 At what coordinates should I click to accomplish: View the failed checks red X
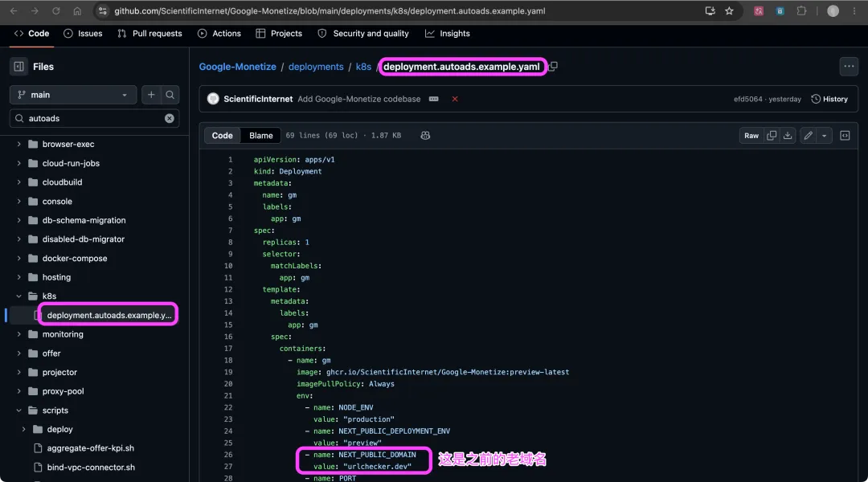click(454, 99)
